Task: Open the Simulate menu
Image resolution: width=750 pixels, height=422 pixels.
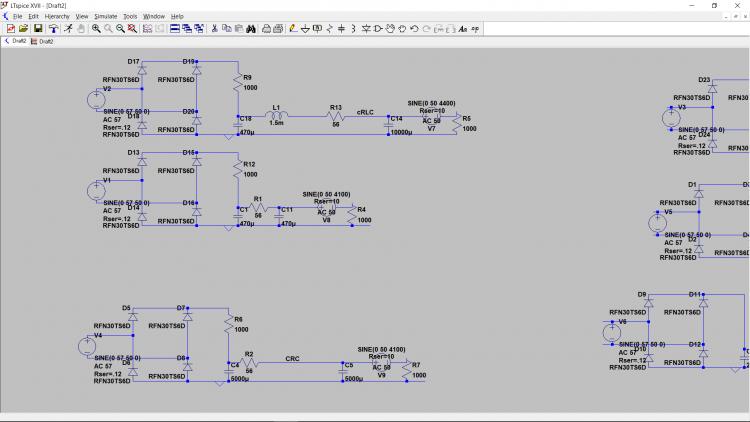Action: point(105,17)
